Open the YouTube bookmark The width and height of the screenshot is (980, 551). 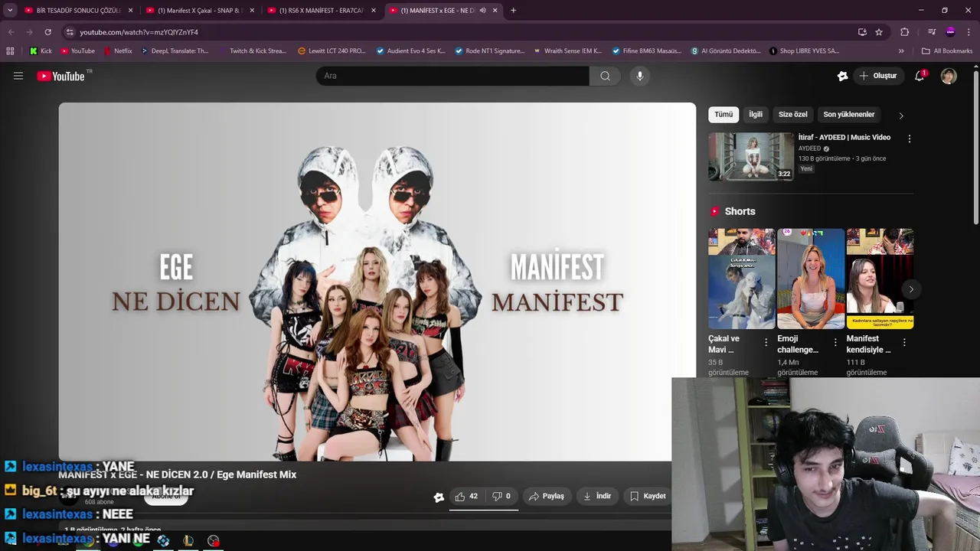pos(77,51)
